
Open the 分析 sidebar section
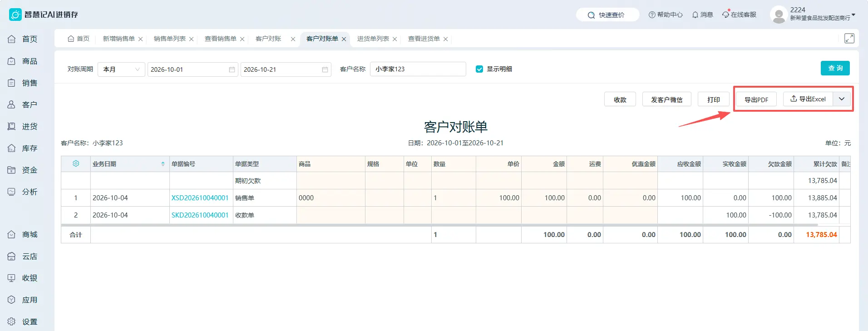click(x=23, y=192)
